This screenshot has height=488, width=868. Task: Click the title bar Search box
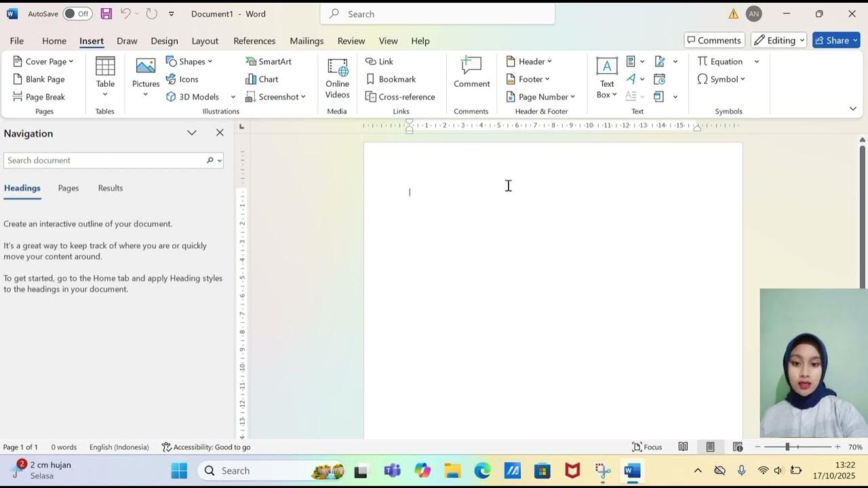pos(437,14)
